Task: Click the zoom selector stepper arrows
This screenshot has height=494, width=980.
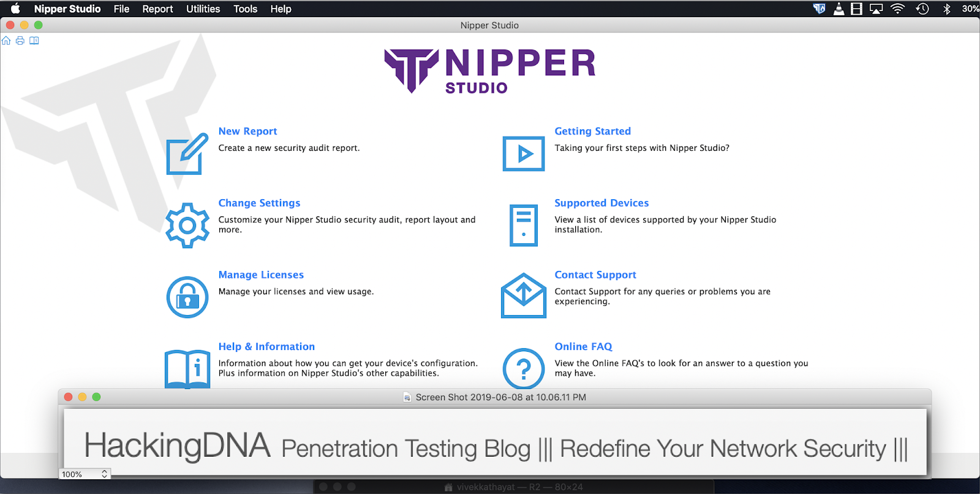Action: (x=104, y=474)
